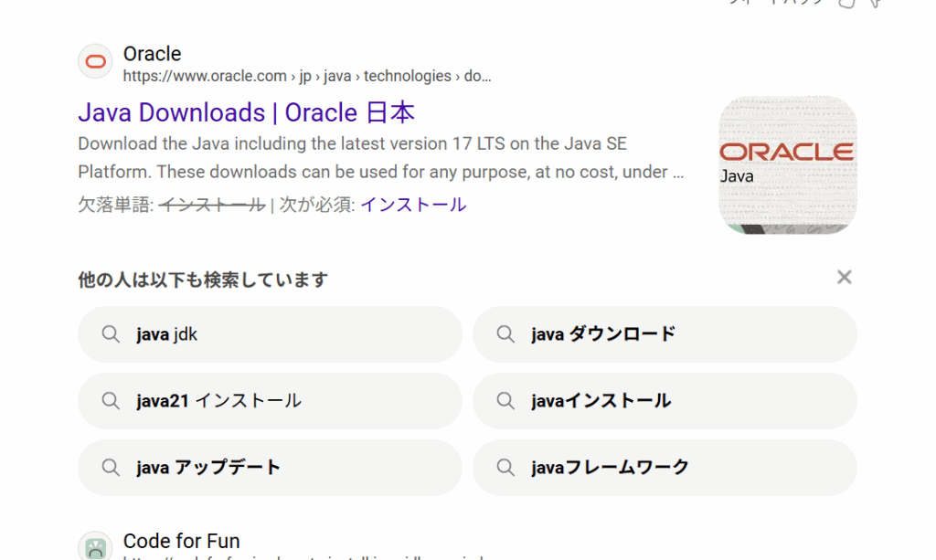Viewport: 936px width, 560px height.
Task: Click the magnifier icon beside javaフレームワーク
Action: 505,468
